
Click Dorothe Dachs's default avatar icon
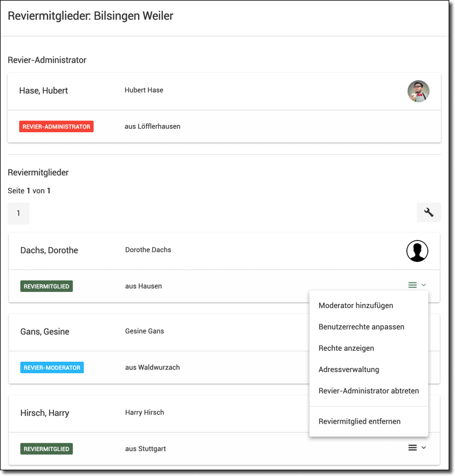point(417,251)
